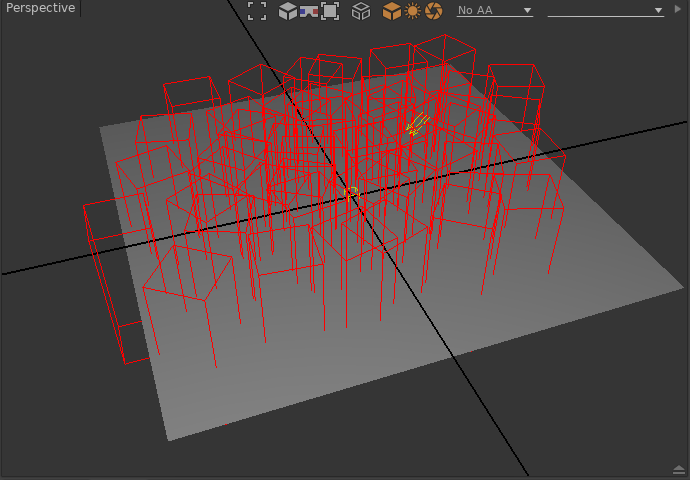Enable stereo 3D glasses view
Screen dimensions: 690x480
(309, 11)
